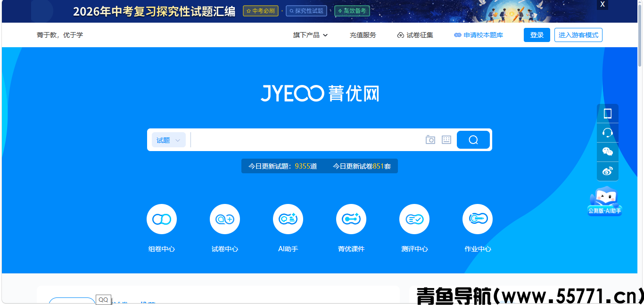
Task: Open the AI助手 round icon
Action: pos(288,219)
